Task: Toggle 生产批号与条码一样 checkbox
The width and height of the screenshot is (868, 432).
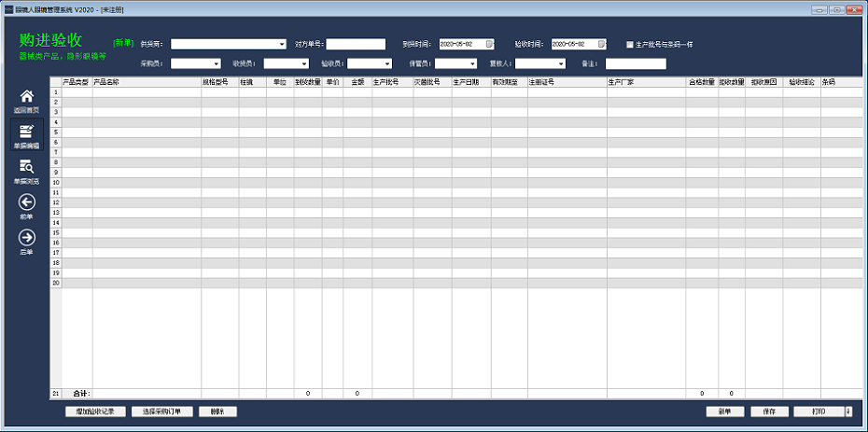Action: pos(630,44)
